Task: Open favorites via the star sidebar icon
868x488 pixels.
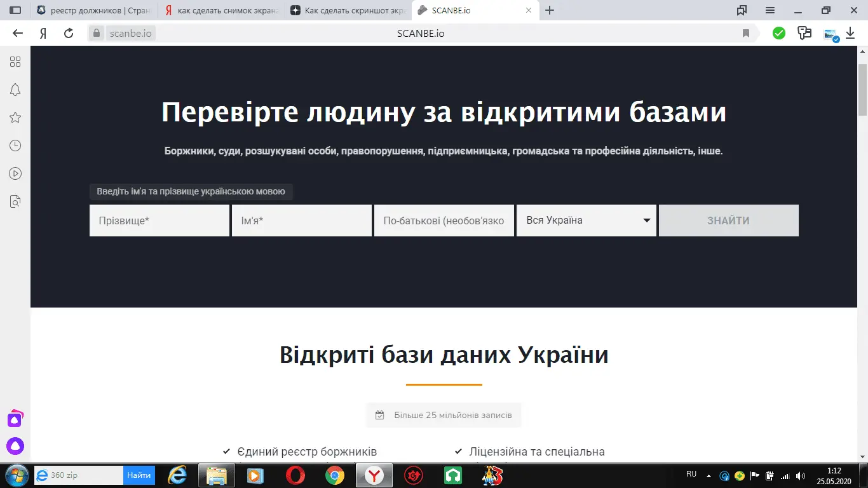Action: 15,118
